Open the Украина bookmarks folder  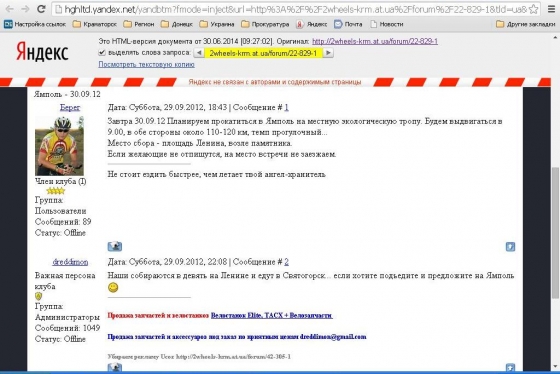coord(217,24)
